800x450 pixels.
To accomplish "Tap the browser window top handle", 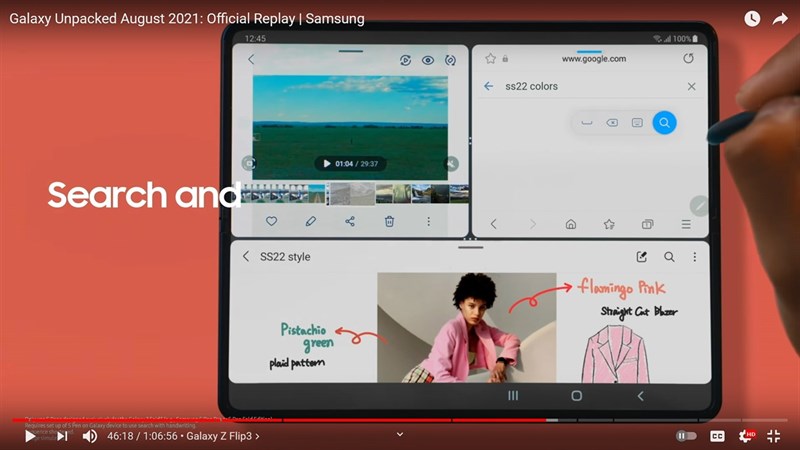I will pyautogui.click(x=589, y=52).
